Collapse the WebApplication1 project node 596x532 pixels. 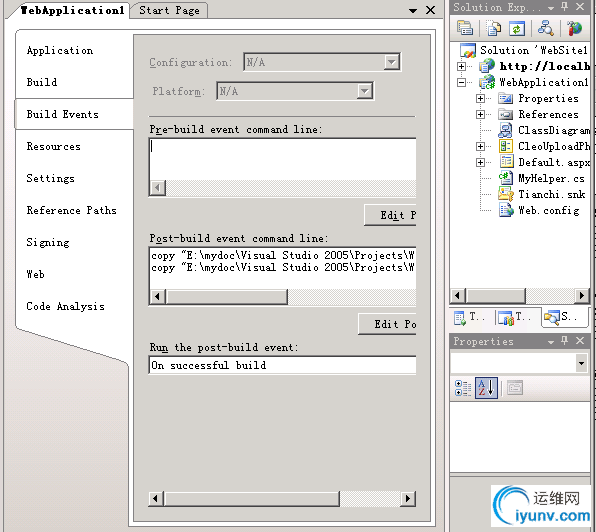(x=461, y=82)
